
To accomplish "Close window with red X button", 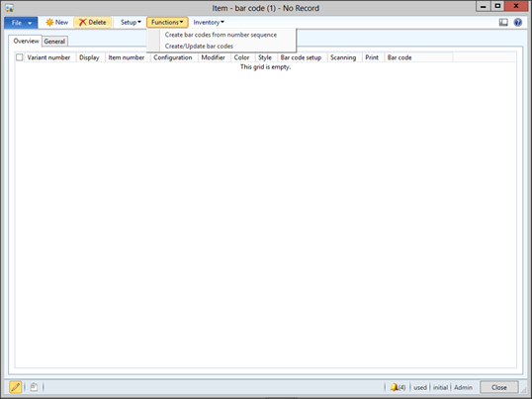I will point(516,6).
